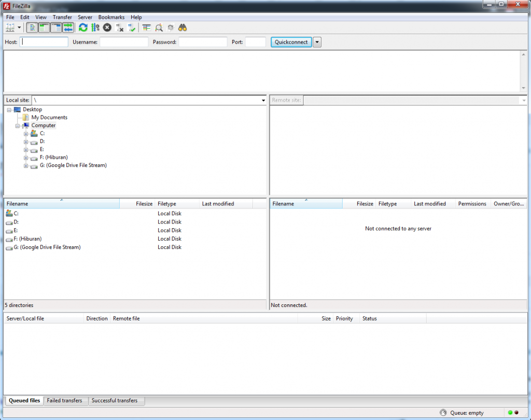Open the View menu
This screenshot has height=420, width=531.
pos(41,17)
